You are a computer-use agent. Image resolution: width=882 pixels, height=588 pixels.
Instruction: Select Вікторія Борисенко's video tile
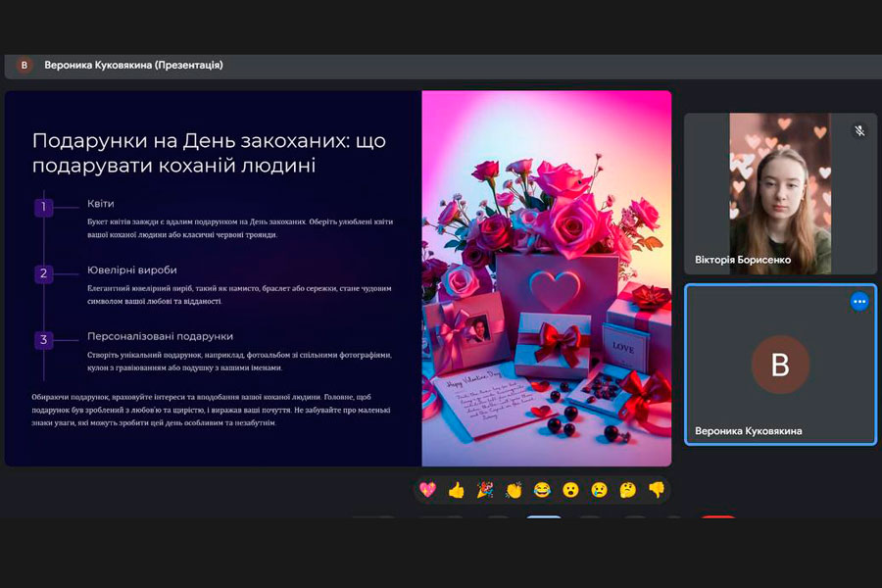(780, 193)
